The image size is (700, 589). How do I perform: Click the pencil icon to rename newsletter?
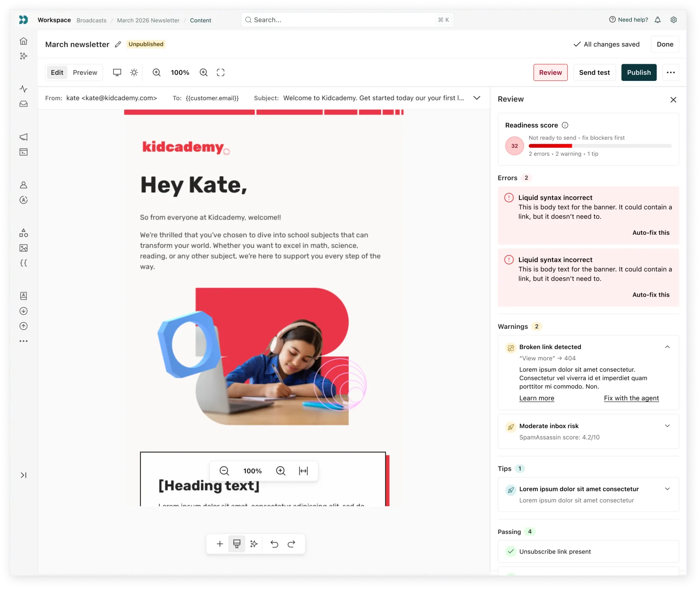[x=118, y=44]
